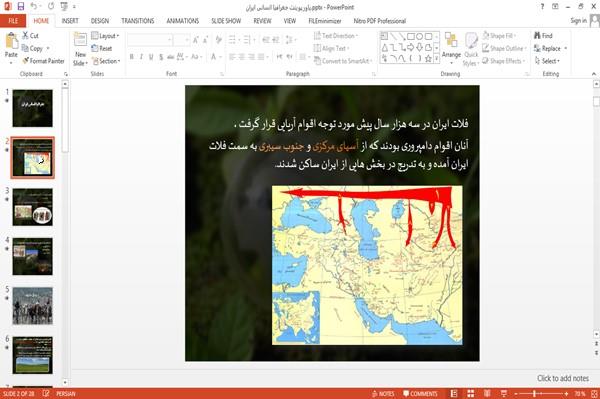The width and height of the screenshot is (600, 399).
Task: Increase the list indent level
Action: [x=276, y=40]
